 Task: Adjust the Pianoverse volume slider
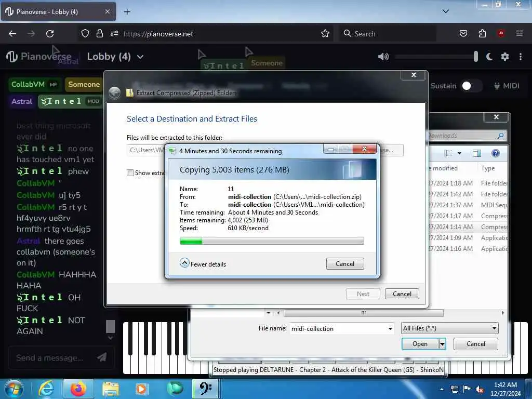pos(436,57)
